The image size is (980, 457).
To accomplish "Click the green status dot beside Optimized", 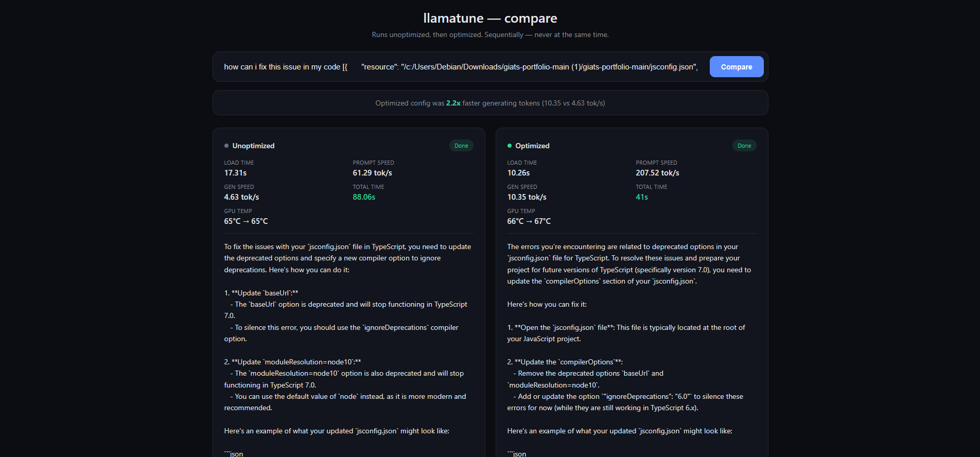I will [x=510, y=146].
